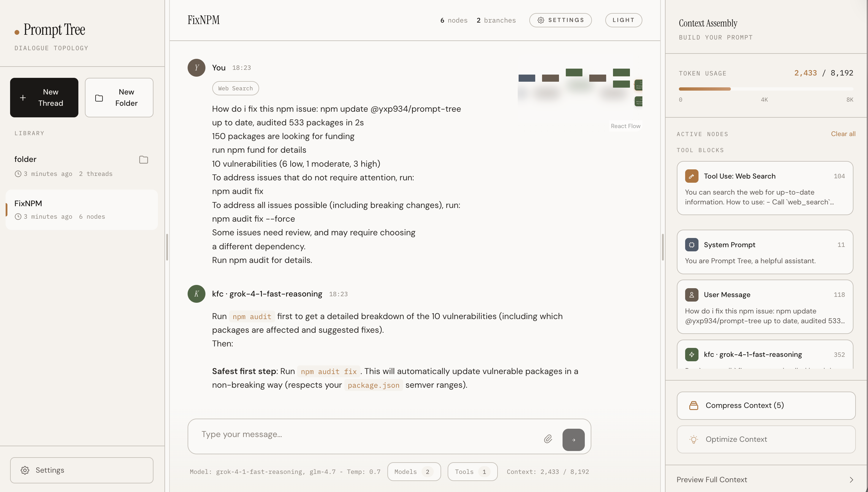Click the '2 branches' header counter
Screen dimensions: 868x492
496,20
